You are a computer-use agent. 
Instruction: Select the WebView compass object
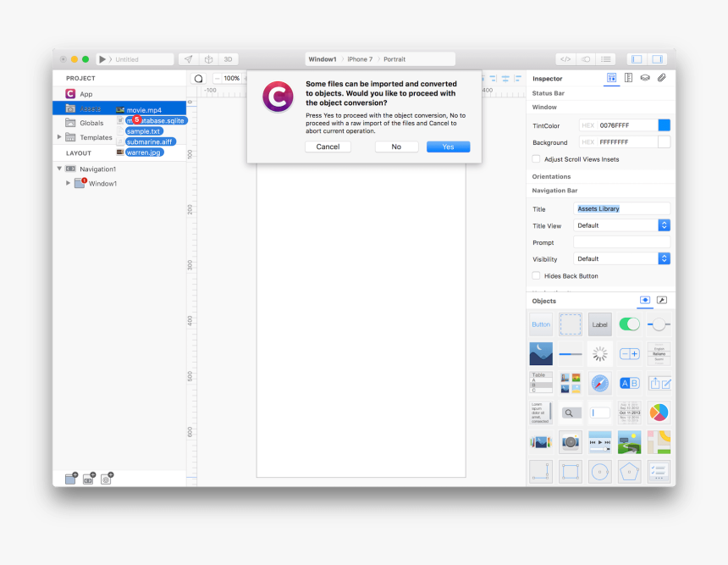[x=599, y=383]
